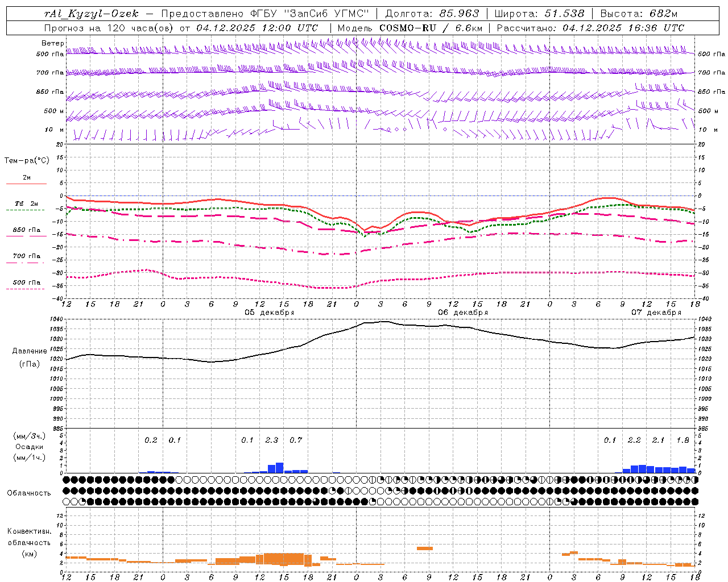Click the dash-dot line swatch under 700 гПа legend

pyautogui.click(x=26, y=263)
